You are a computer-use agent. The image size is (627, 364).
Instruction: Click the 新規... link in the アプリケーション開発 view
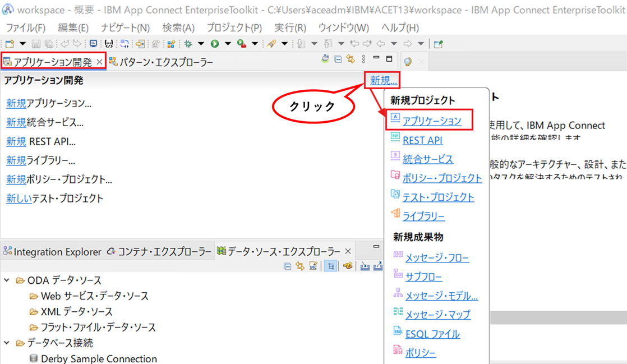tap(383, 80)
